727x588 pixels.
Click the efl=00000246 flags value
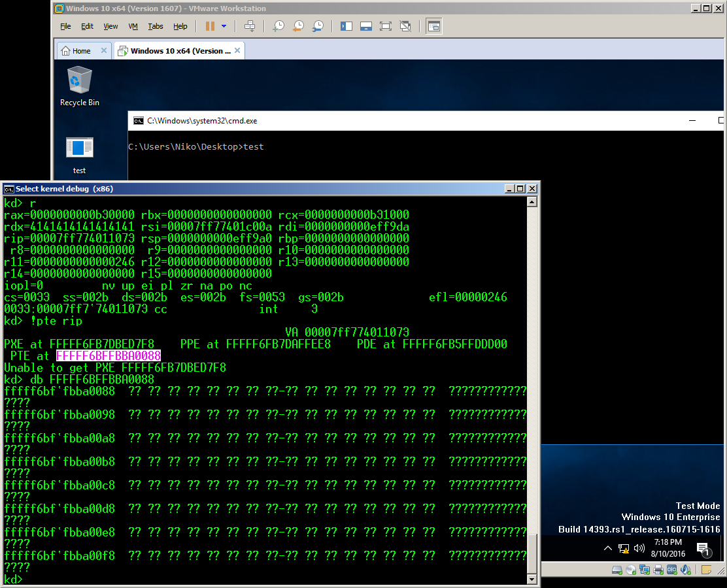click(468, 297)
